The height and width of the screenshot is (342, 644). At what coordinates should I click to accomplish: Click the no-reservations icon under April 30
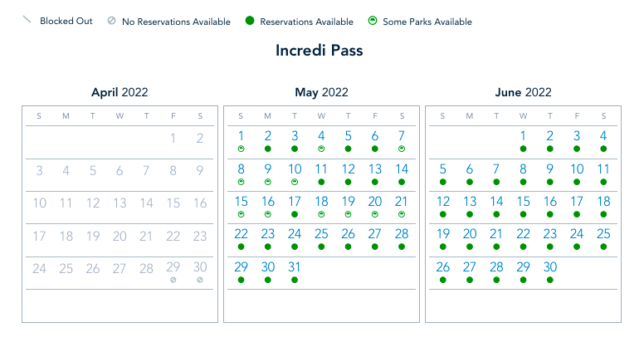click(200, 280)
